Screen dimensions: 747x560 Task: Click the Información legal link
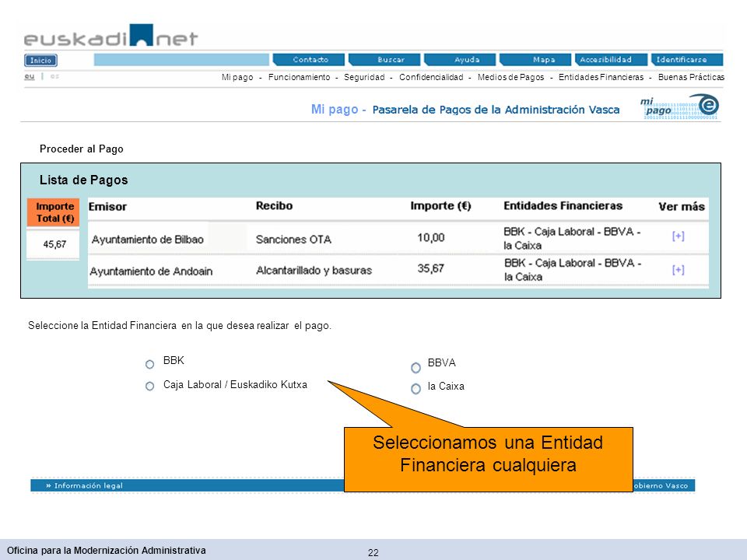pos(84,485)
